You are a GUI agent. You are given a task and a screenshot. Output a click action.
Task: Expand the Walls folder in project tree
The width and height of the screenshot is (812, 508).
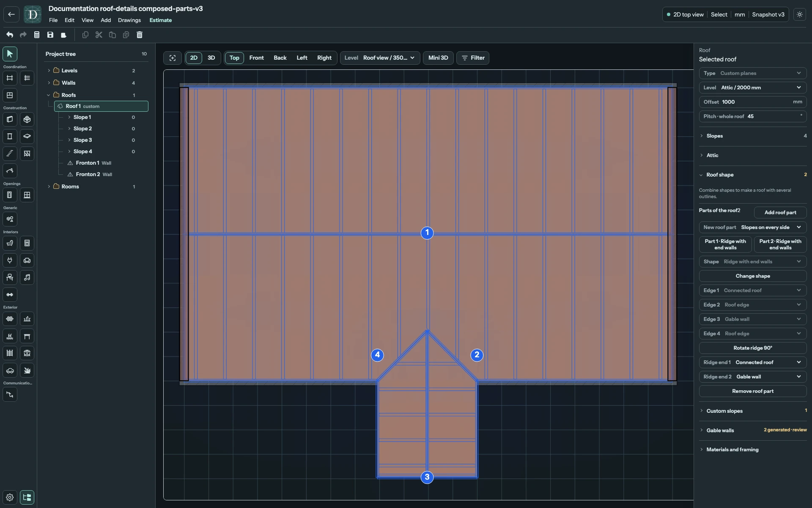click(x=49, y=83)
